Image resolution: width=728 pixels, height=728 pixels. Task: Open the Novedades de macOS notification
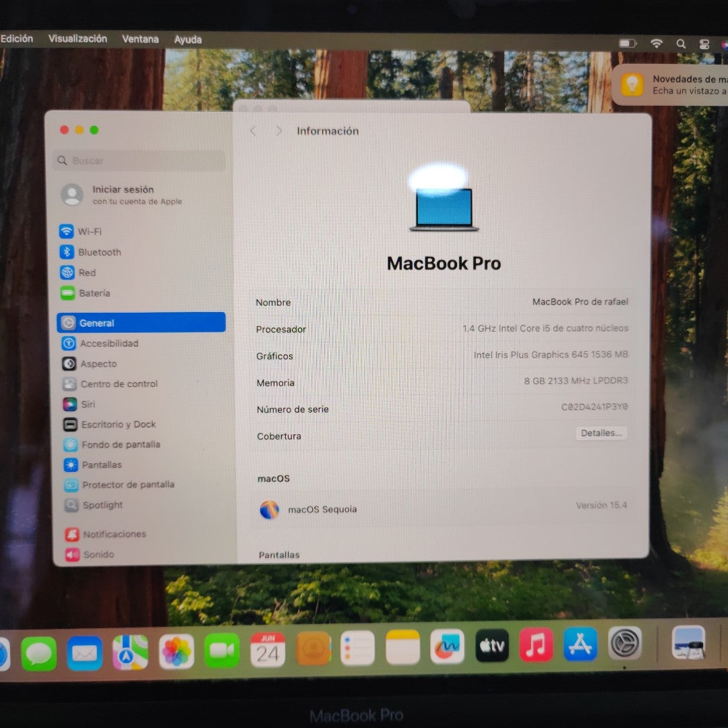(674, 84)
